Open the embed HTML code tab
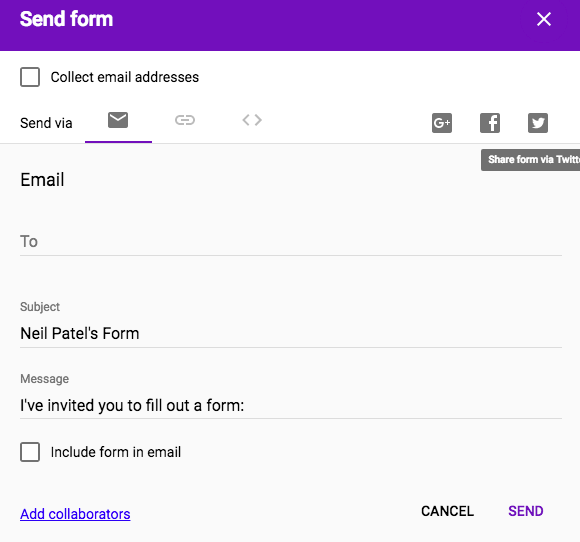 (252, 120)
